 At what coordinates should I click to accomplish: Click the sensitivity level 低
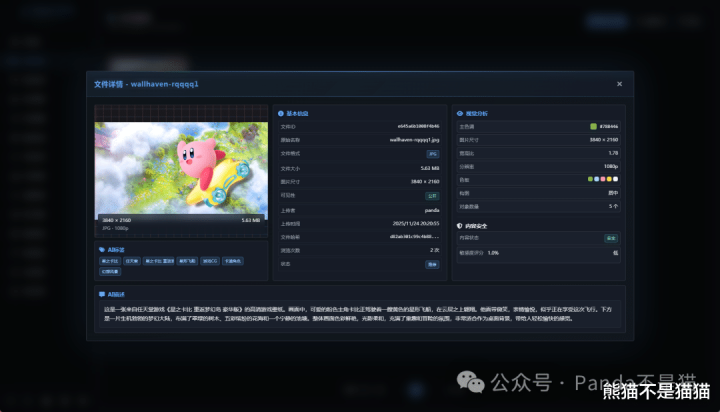615,253
